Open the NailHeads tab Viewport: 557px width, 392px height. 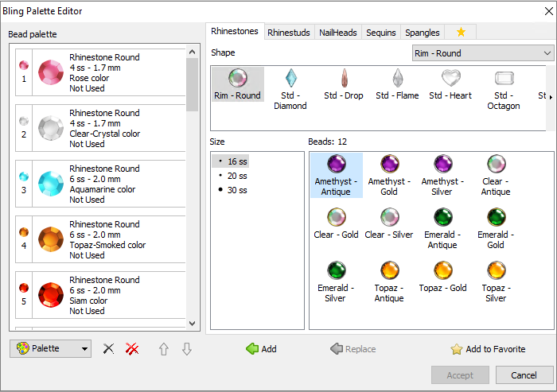point(338,33)
